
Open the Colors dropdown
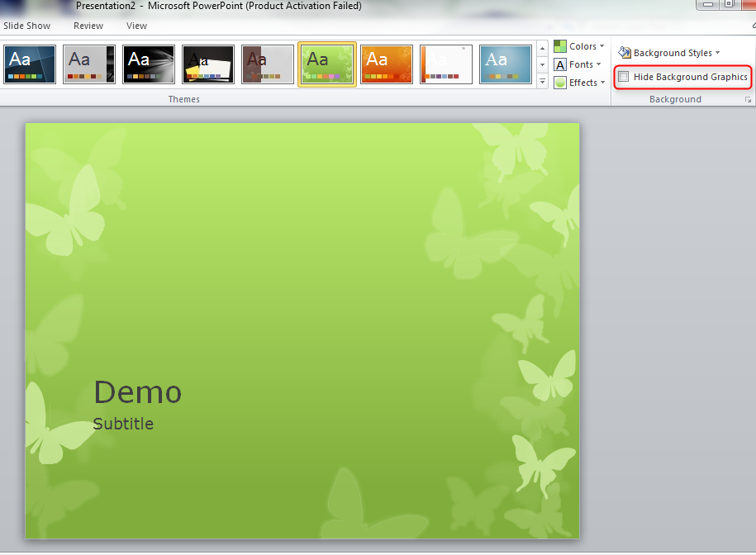[579, 46]
